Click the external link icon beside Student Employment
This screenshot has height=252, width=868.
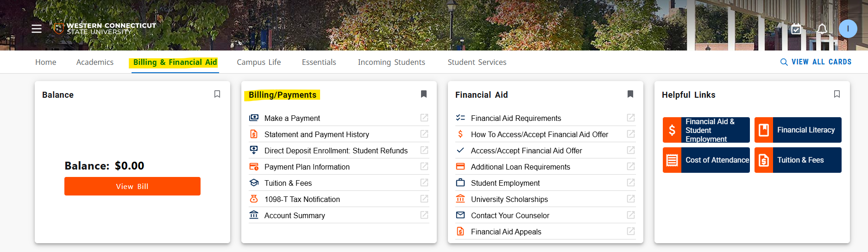(631, 183)
